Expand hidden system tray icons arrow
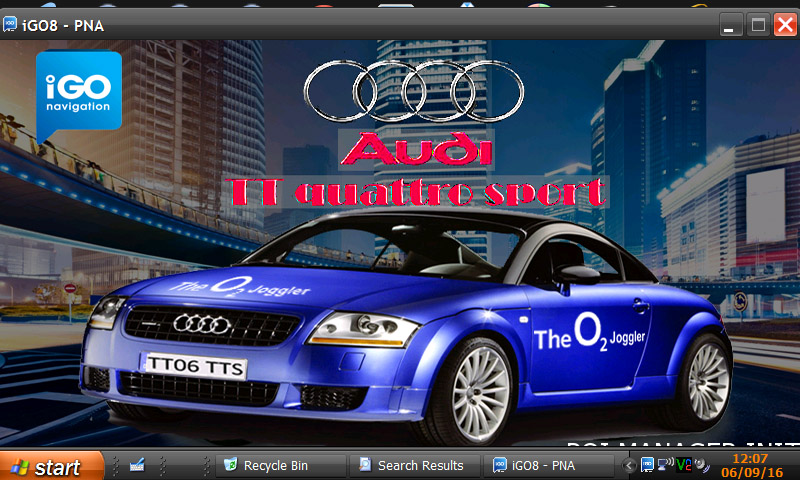800x480 pixels. click(629, 465)
